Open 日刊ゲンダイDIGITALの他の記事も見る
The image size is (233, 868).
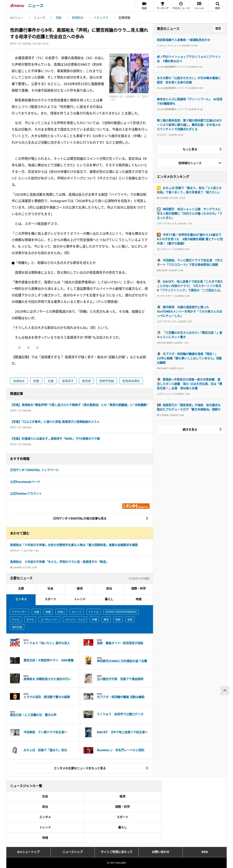point(80,518)
